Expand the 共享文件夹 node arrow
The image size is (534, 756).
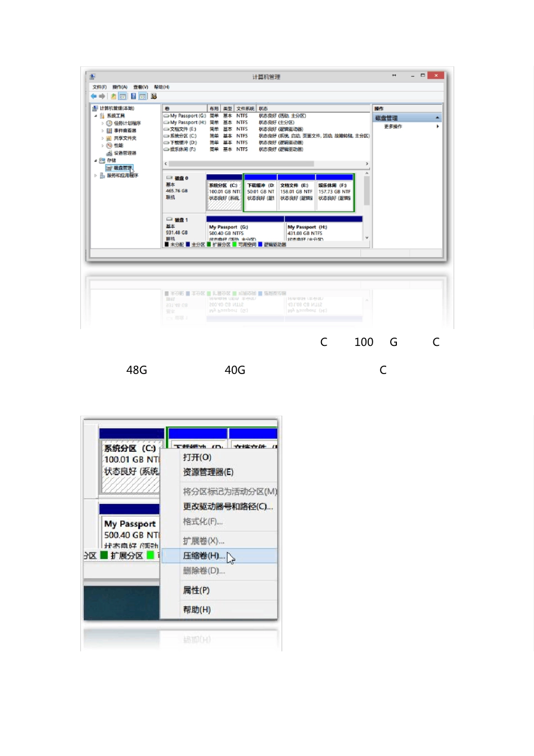(102, 138)
